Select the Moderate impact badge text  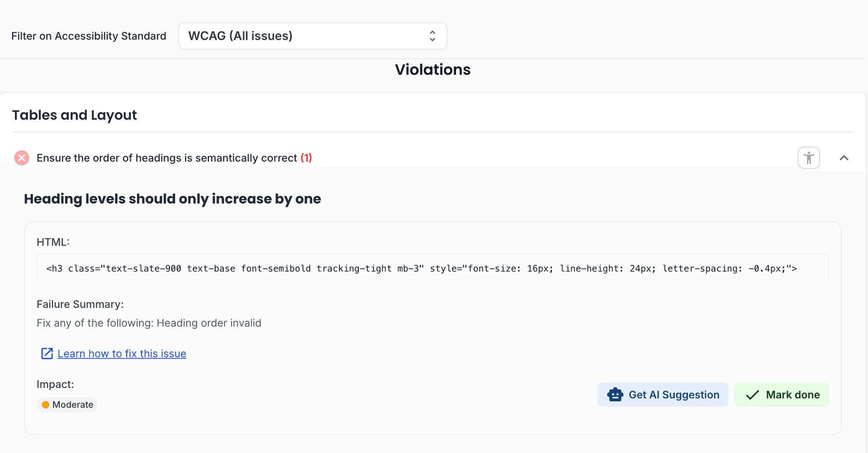[x=72, y=405]
